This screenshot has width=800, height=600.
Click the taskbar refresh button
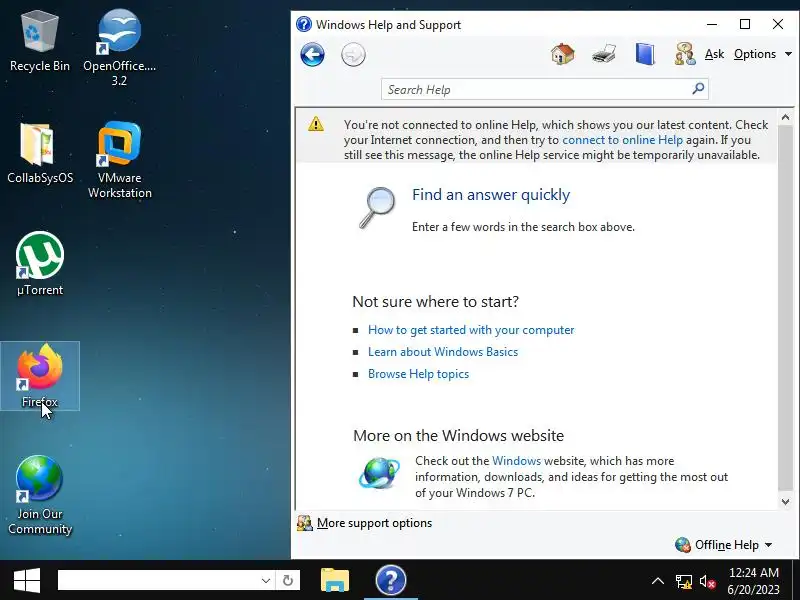coord(288,580)
